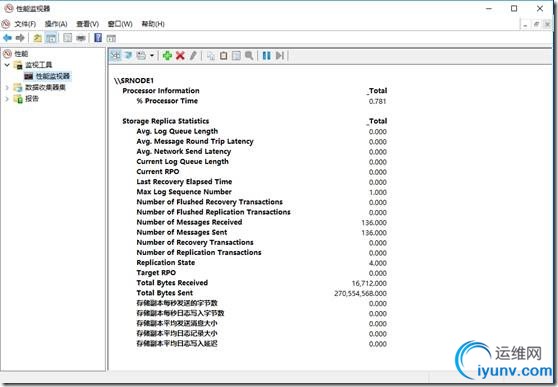The height and width of the screenshot is (387, 558).
Task: Open the 窗口(W) menu
Action: 120,24
